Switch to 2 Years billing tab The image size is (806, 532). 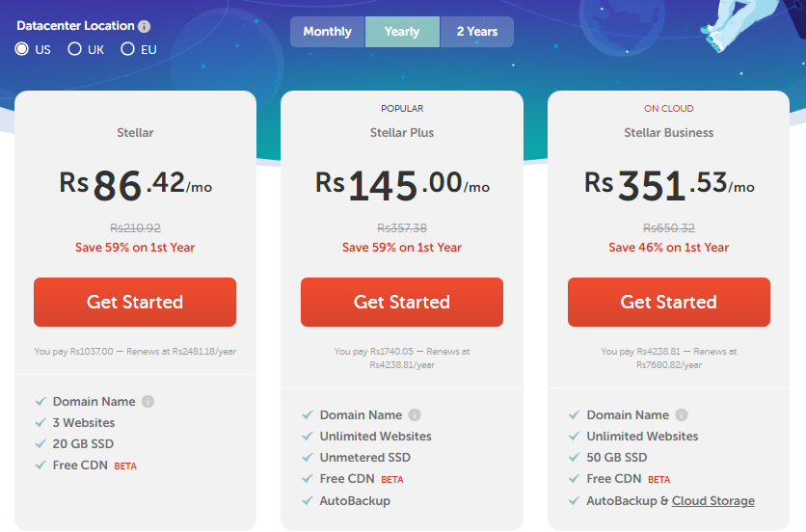pos(476,32)
